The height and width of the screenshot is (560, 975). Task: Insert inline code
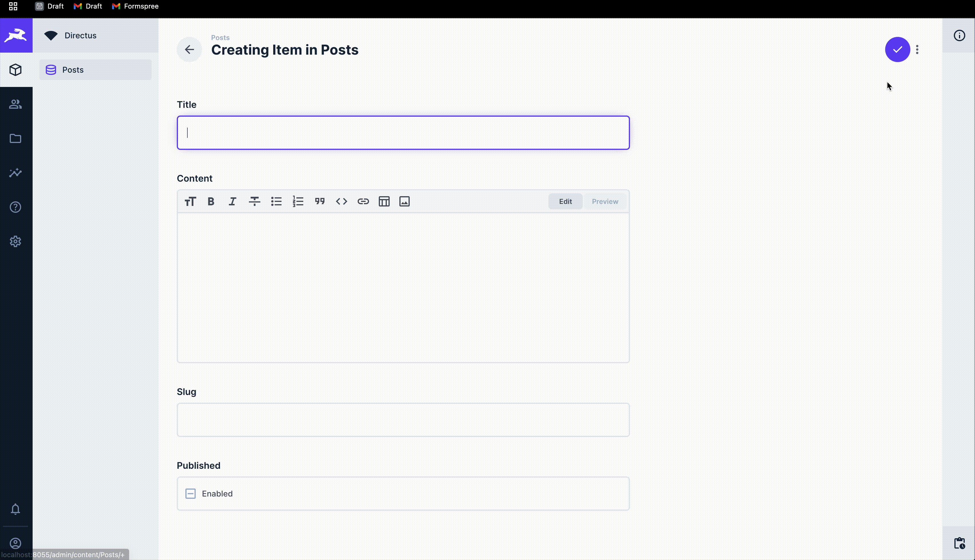pyautogui.click(x=342, y=201)
